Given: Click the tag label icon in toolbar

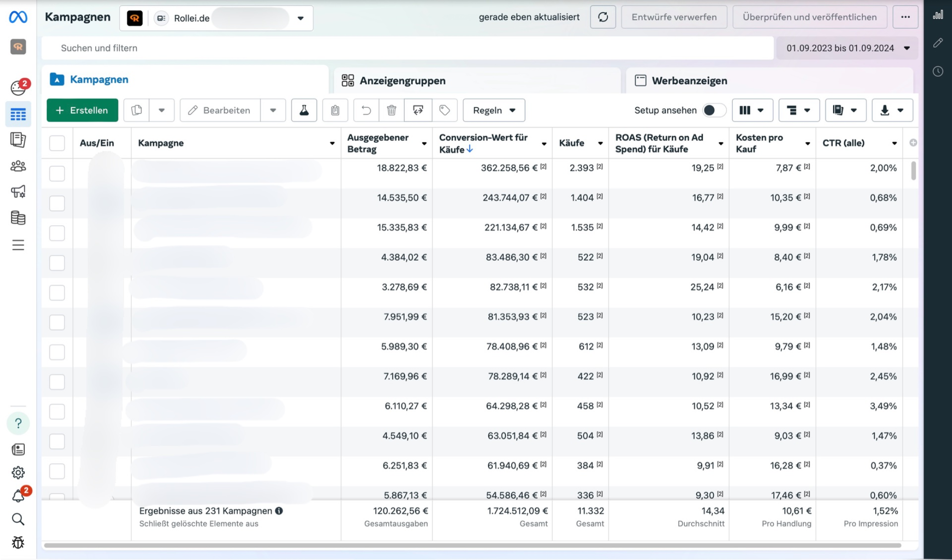Looking at the screenshot, I should (x=444, y=110).
